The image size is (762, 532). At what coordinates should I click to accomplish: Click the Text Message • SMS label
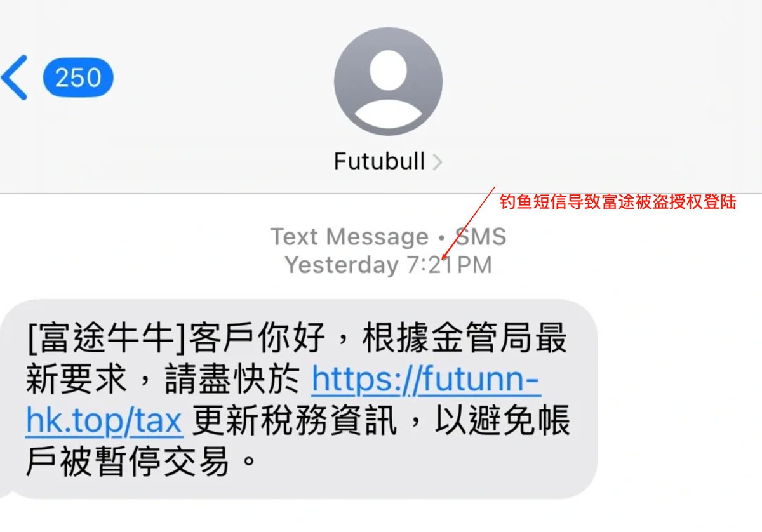388,237
